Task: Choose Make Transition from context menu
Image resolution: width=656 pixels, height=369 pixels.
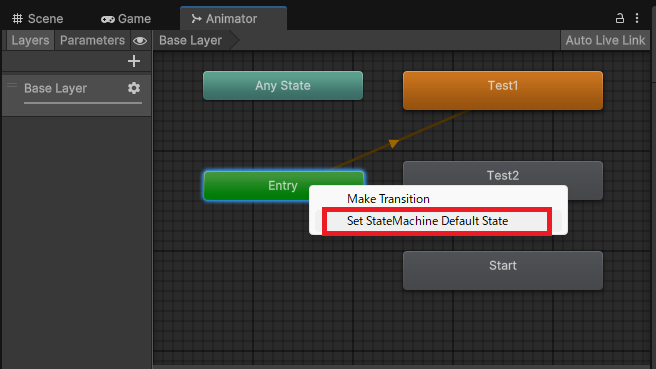Action: click(388, 199)
